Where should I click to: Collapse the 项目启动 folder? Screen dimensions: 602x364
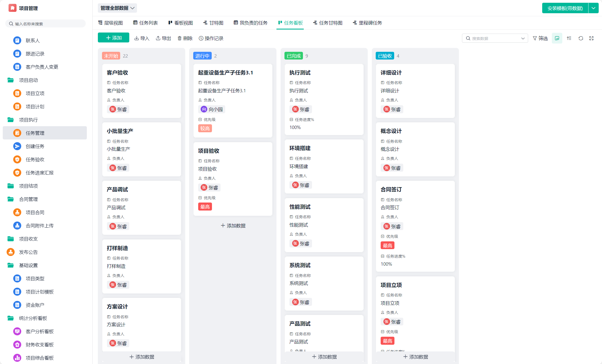coord(10,80)
